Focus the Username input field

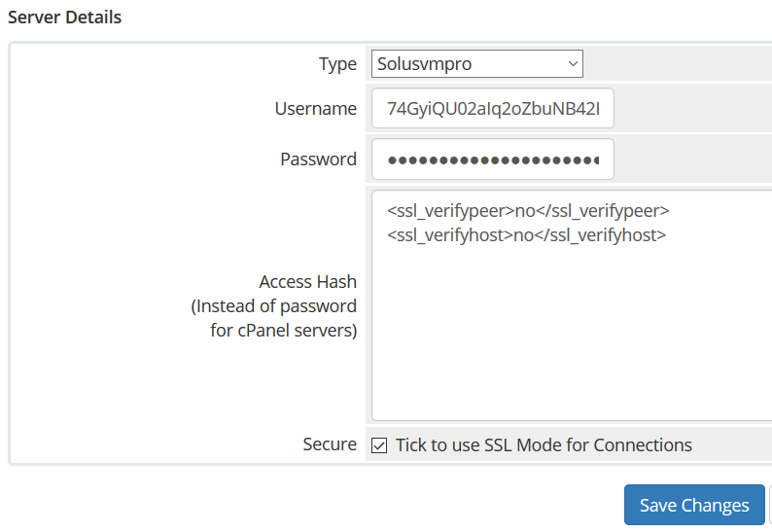click(493, 108)
